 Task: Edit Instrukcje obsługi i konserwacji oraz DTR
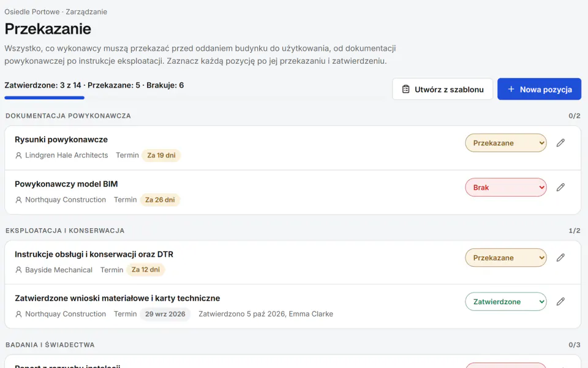click(x=560, y=257)
